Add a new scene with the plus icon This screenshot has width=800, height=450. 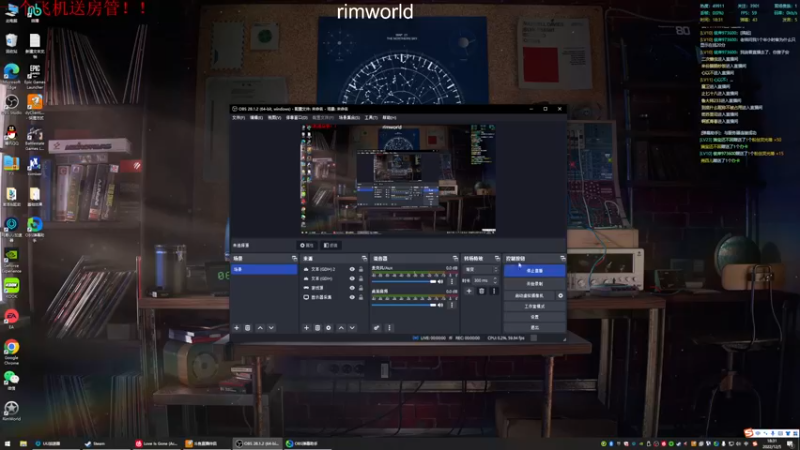[236, 328]
